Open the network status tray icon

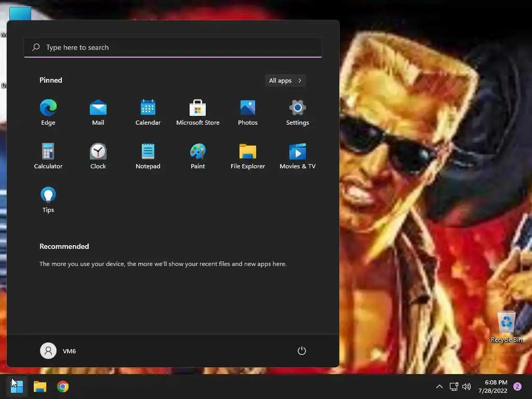454,387
